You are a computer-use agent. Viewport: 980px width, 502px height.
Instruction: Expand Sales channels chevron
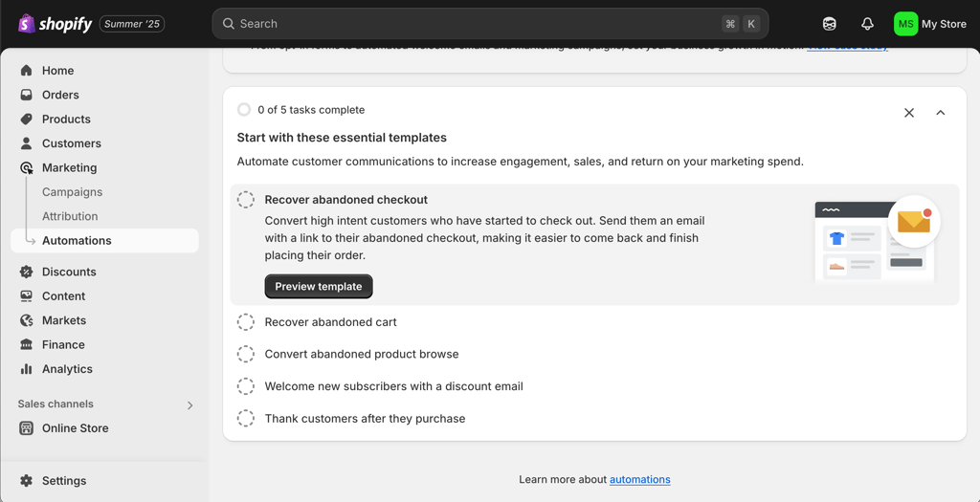(190, 405)
